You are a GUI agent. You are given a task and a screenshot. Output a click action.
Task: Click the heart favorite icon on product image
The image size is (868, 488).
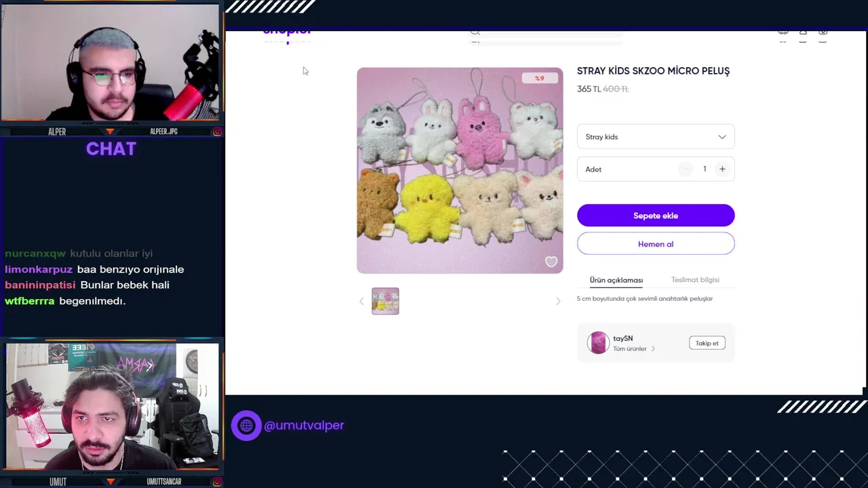551,262
